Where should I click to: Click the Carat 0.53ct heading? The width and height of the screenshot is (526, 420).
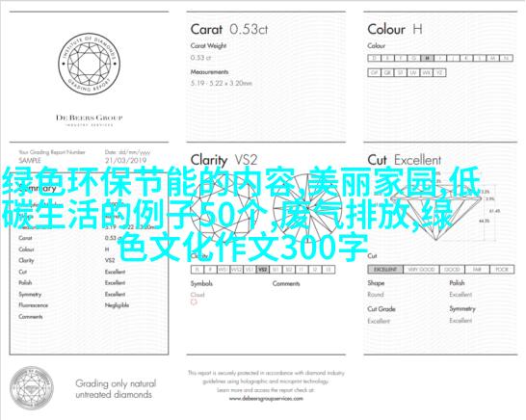229,29
